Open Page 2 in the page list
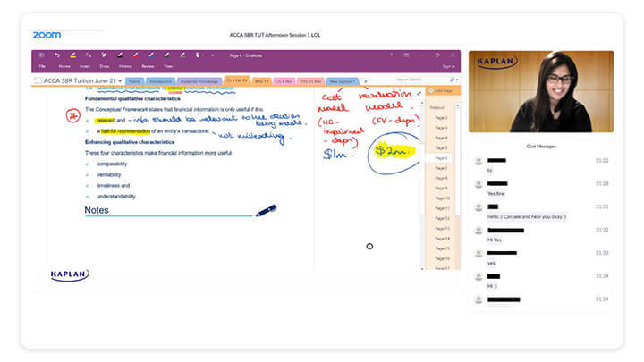This screenshot has height=362, width=644. click(441, 118)
